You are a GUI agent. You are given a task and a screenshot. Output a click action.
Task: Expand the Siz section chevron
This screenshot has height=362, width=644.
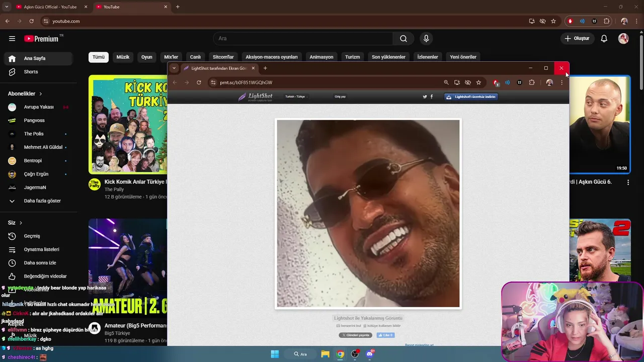pyautogui.click(x=21, y=223)
